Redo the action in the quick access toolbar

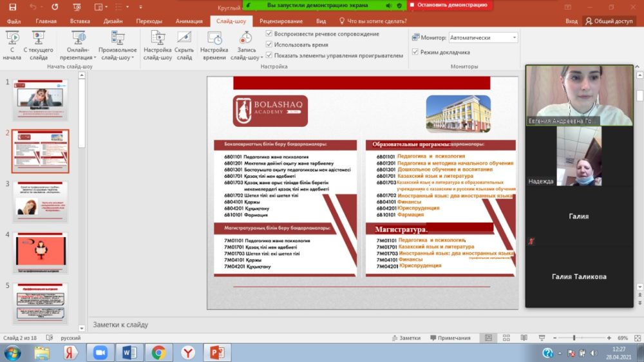[55, 7]
